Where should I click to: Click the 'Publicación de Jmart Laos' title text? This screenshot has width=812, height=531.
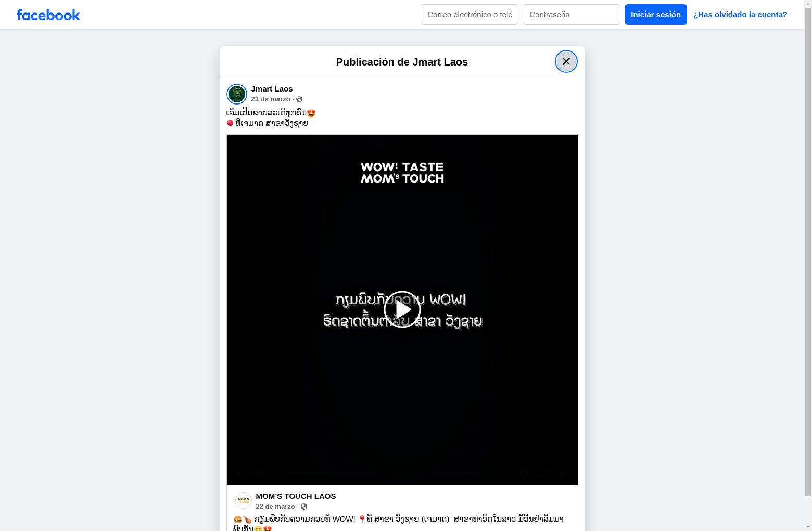click(x=402, y=62)
